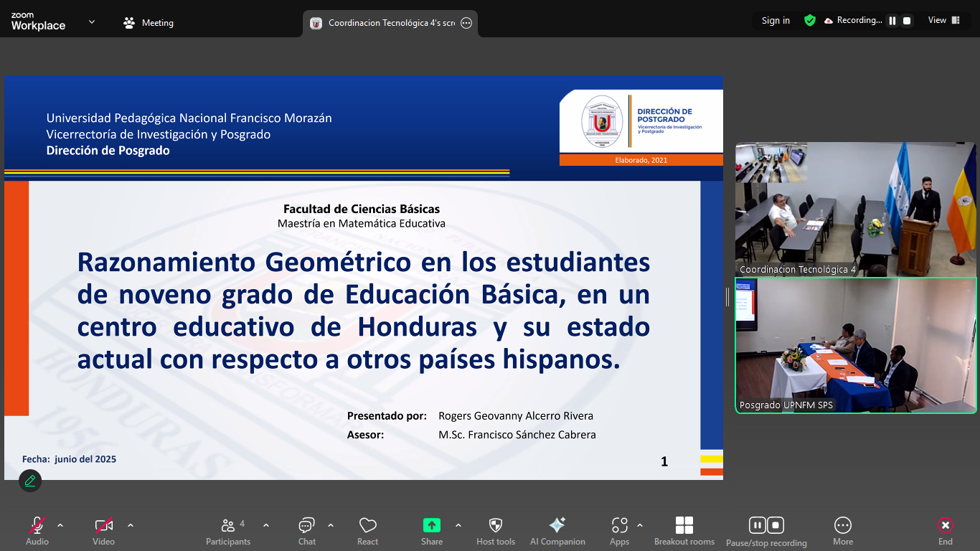This screenshot has width=980, height=551.
Task: Click the divider handle beside shared slide
Action: coord(727,297)
